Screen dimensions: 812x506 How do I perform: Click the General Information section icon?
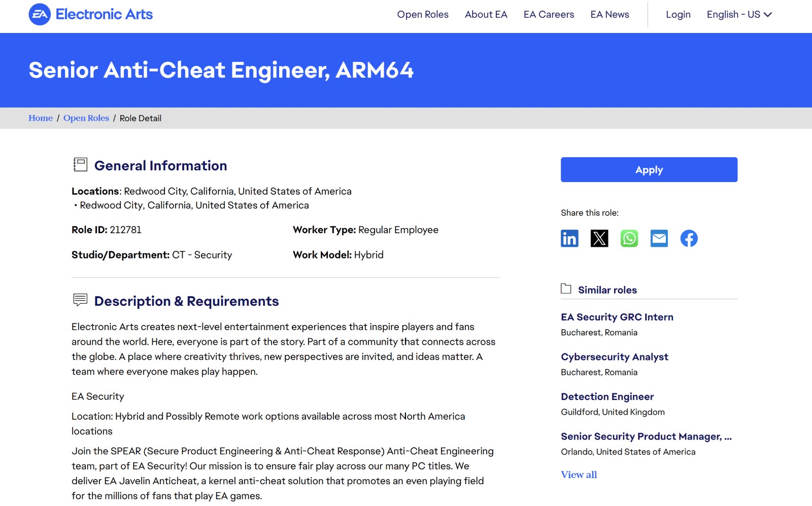click(80, 165)
